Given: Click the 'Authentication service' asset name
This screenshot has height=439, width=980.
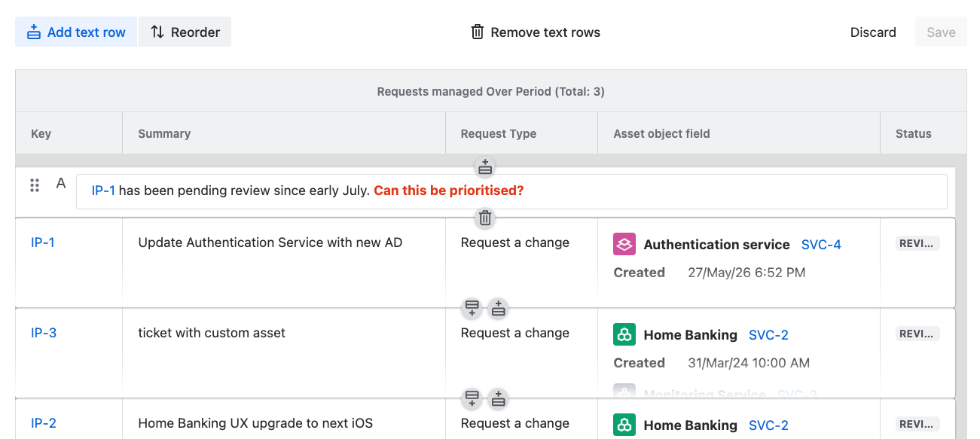Looking at the screenshot, I should tap(716, 245).
